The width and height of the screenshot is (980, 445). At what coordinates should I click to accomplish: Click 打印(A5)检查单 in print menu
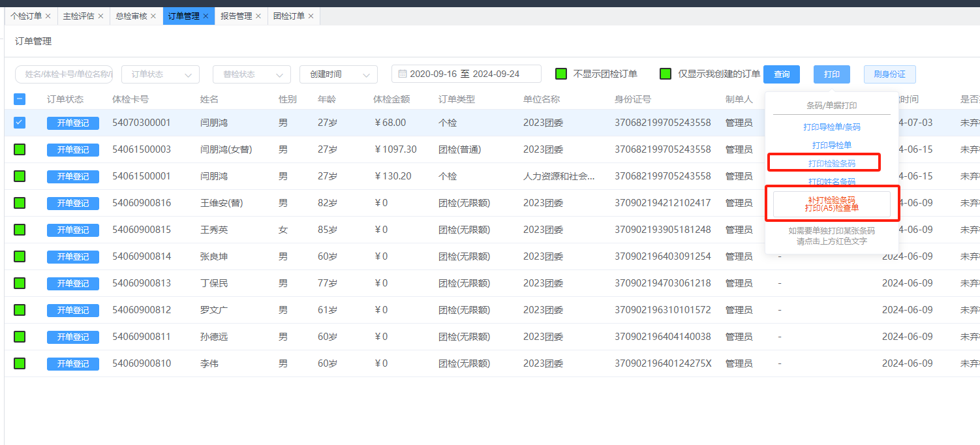832,208
